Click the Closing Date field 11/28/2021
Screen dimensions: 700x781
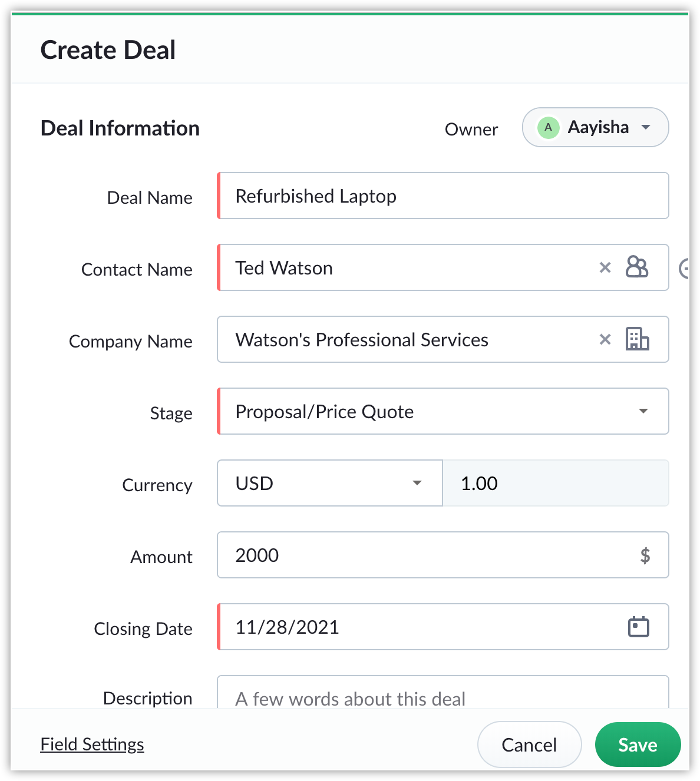[443, 627]
